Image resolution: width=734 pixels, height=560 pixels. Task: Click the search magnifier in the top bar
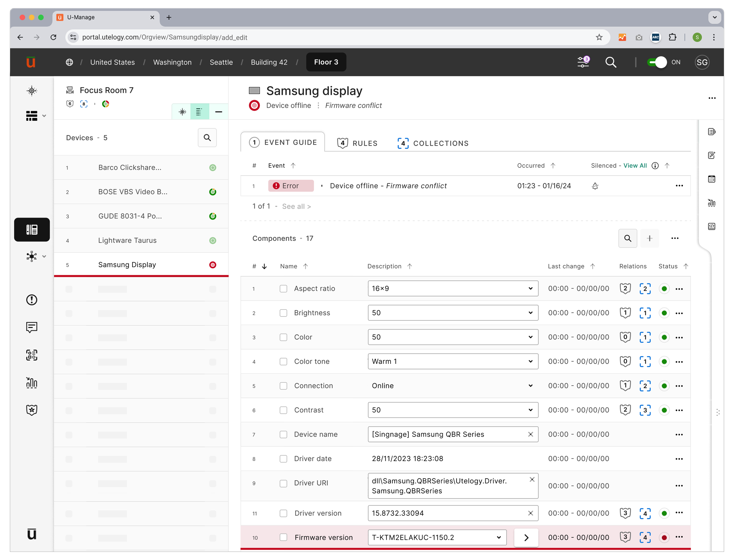pyautogui.click(x=610, y=62)
